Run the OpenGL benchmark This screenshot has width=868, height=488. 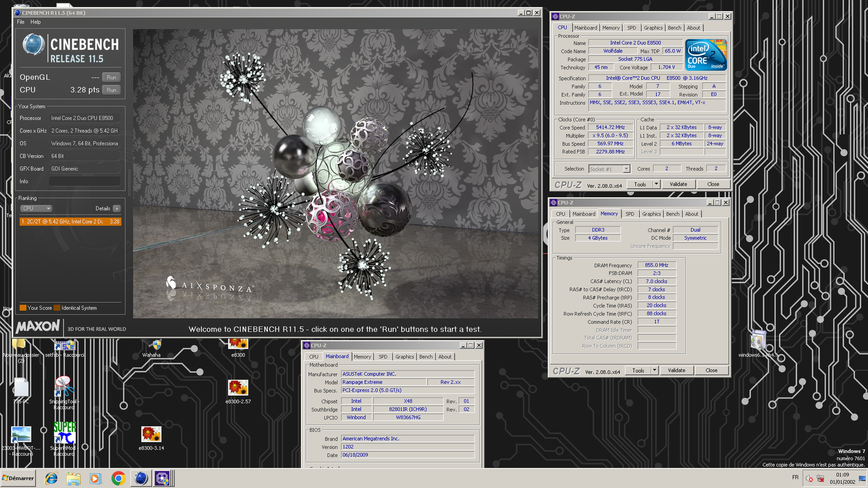pos(112,77)
